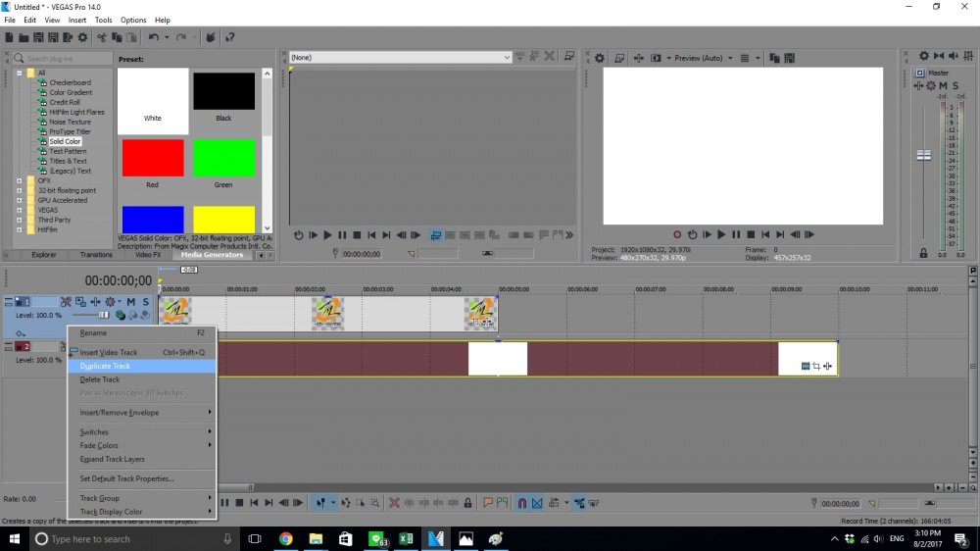Open the Switches submenu in context menu

click(x=142, y=432)
